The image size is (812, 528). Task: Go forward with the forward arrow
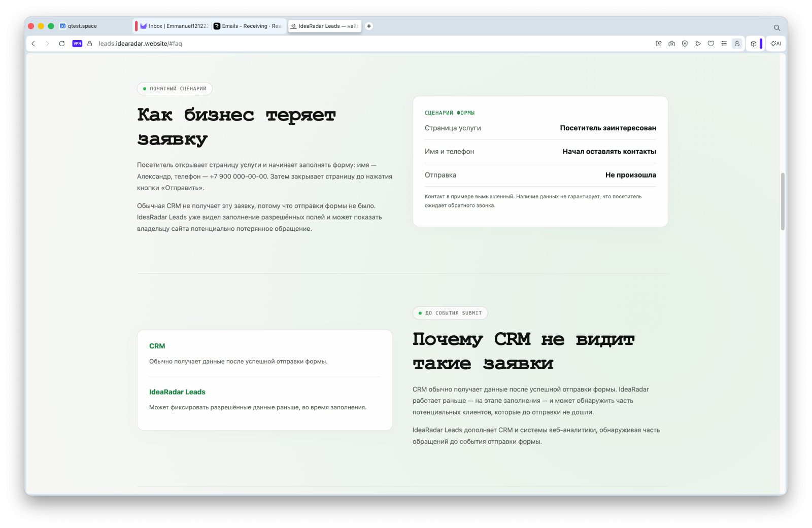[x=47, y=44]
